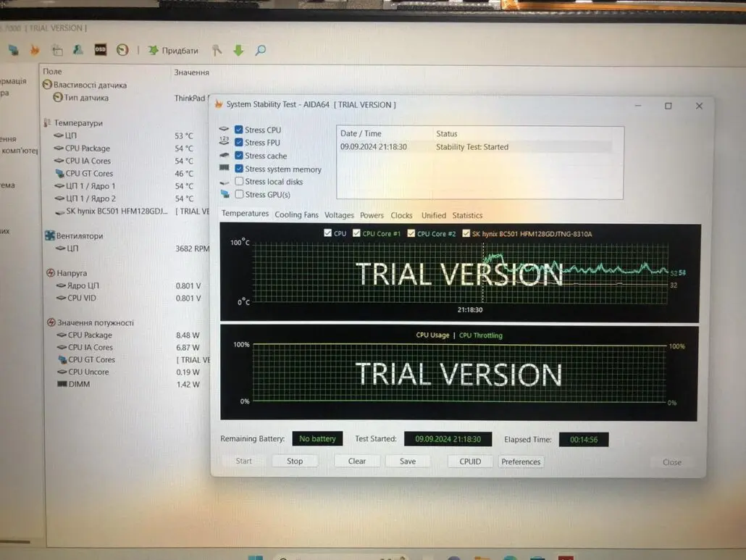Image resolution: width=746 pixels, height=560 pixels.
Task: Uncheck the Stress CPU checkbox
Action: click(239, 130)
